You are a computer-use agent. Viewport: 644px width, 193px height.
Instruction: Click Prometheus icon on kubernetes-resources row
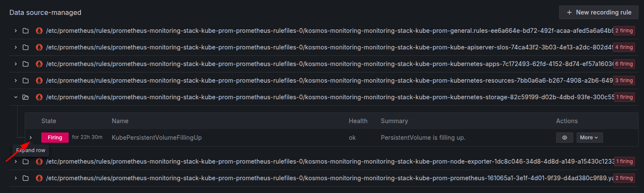(39, 81)
